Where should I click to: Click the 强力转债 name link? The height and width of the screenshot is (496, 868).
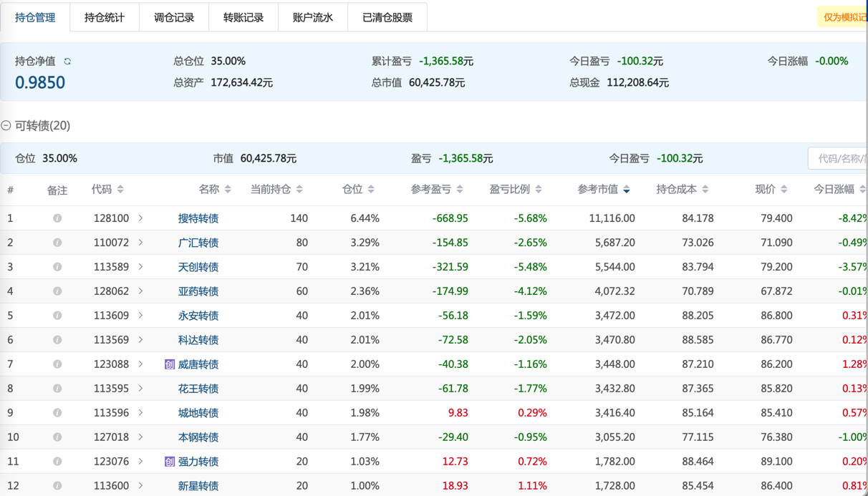point(198,462)
